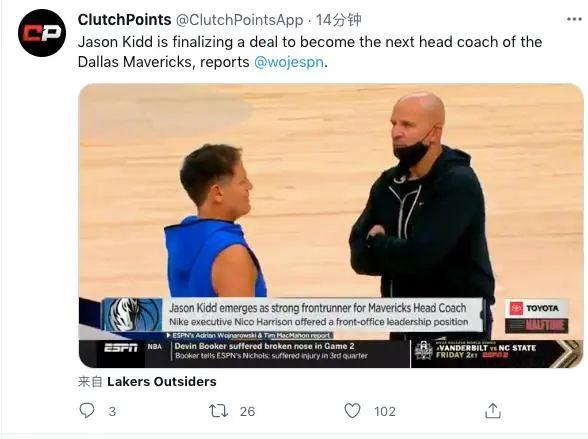Open the ClutchPoints CP profile avatar
Viewport: 588px width, 439px height.
point(42,33)
